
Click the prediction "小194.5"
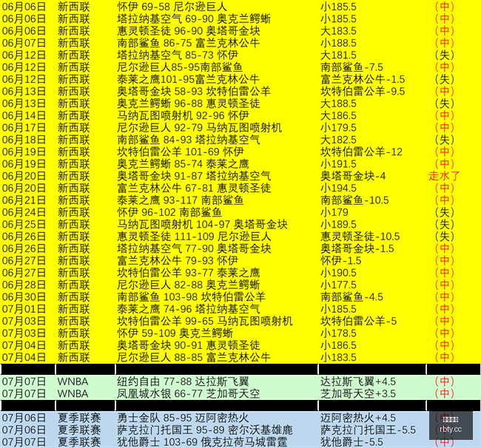(x=338, y=189)
